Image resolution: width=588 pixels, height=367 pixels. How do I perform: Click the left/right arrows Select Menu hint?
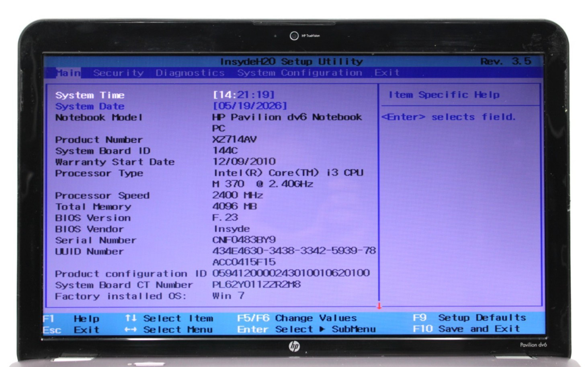[168, 330]
